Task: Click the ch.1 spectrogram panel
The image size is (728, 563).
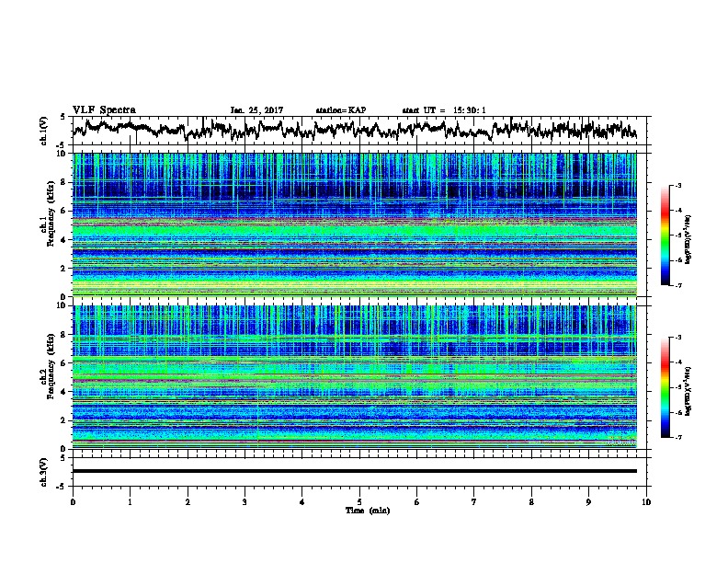Action: (x=355, y=224)
